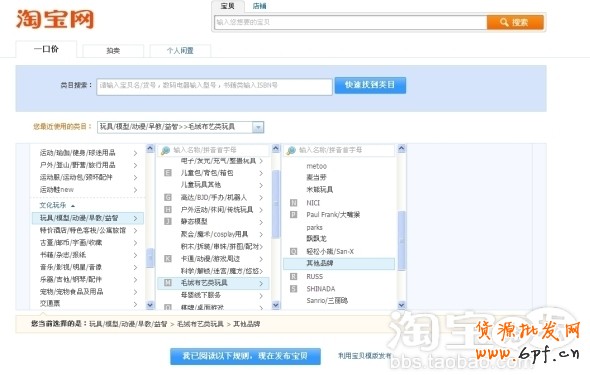The image size is (590, 375).
Task: Click the Taobao logo
Action: click(x=55, y=20)
